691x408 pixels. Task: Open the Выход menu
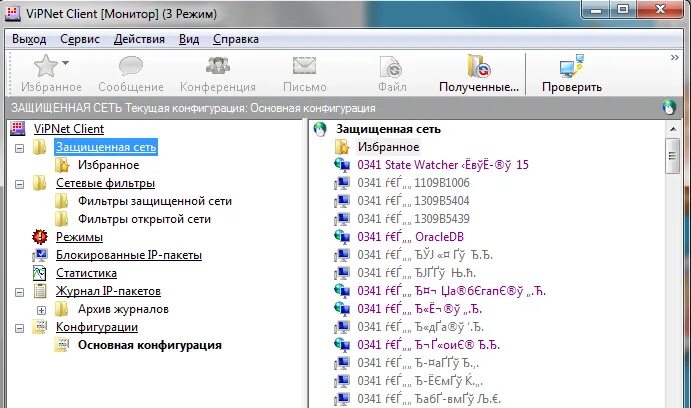pyautogui.click(x=29, y=39)
